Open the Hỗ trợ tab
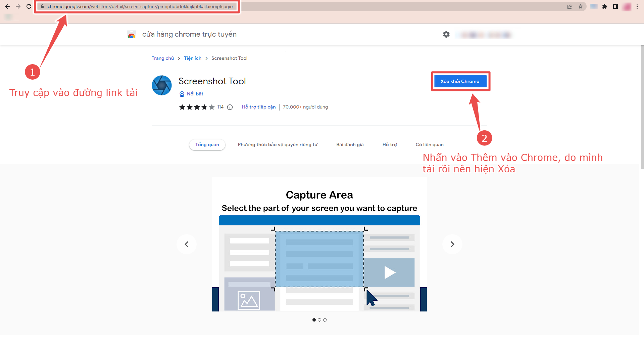644x337 pixels. (389, 144)
